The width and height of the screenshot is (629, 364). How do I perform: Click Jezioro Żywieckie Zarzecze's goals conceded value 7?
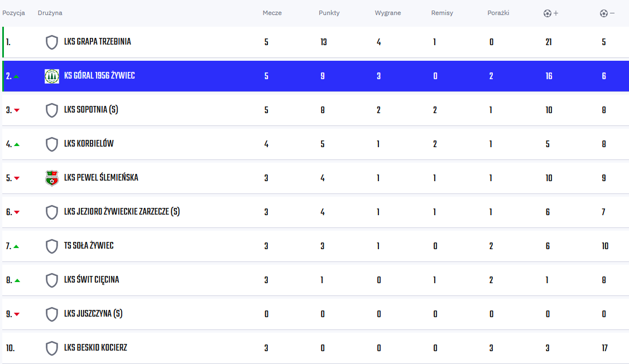coord(603,212)
